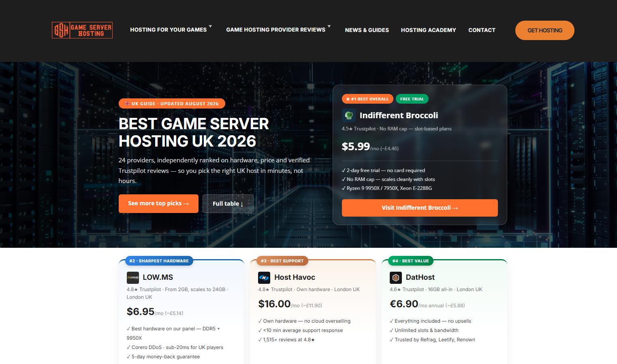Screen dimensions: 617x364
Task: Go to News & Guides
Action: 367,30
